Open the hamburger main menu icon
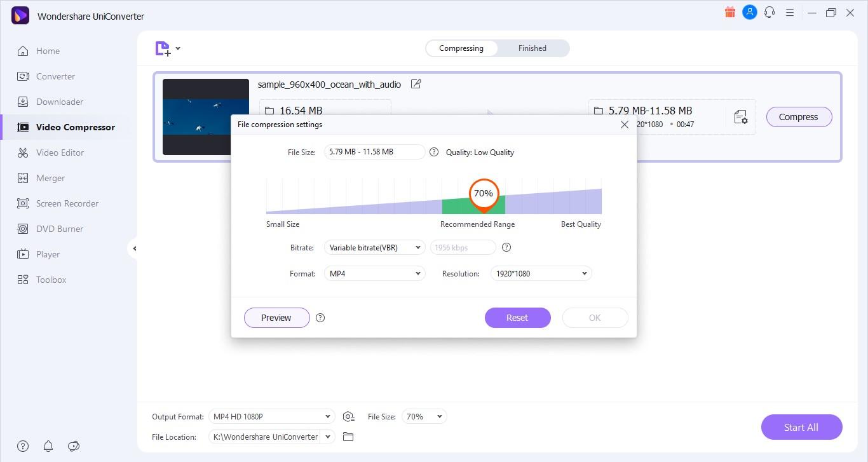868x462 pixels. click(790, 12)
